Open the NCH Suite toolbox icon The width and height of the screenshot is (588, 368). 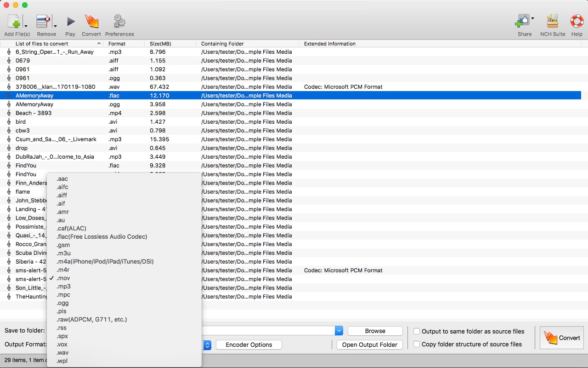click(x=552, y=22)
